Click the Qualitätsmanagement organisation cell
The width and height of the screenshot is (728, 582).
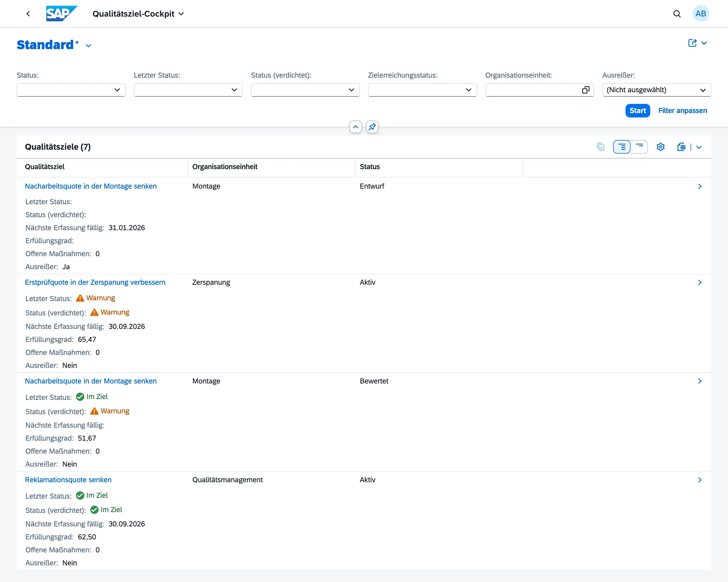pos(227,480)
